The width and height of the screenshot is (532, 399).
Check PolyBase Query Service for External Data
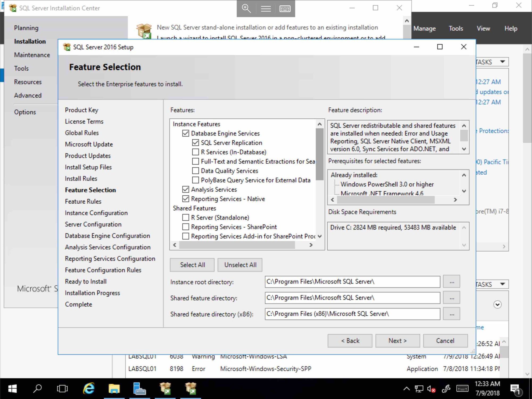(x=196, y=180)
